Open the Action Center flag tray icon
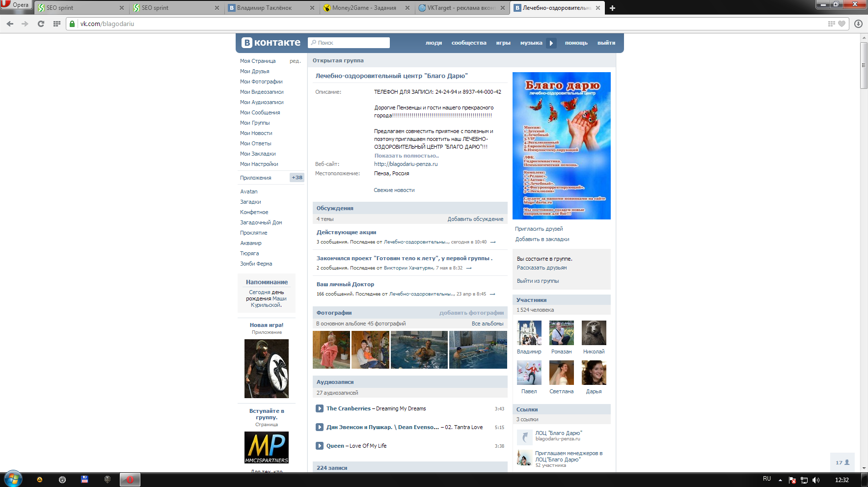 point(792,480)
